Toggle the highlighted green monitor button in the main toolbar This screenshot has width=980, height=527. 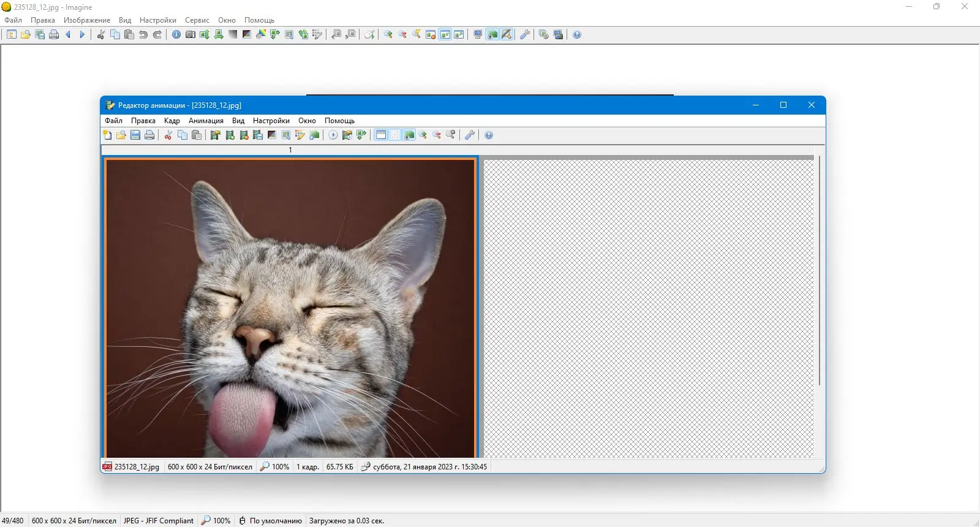492,34
